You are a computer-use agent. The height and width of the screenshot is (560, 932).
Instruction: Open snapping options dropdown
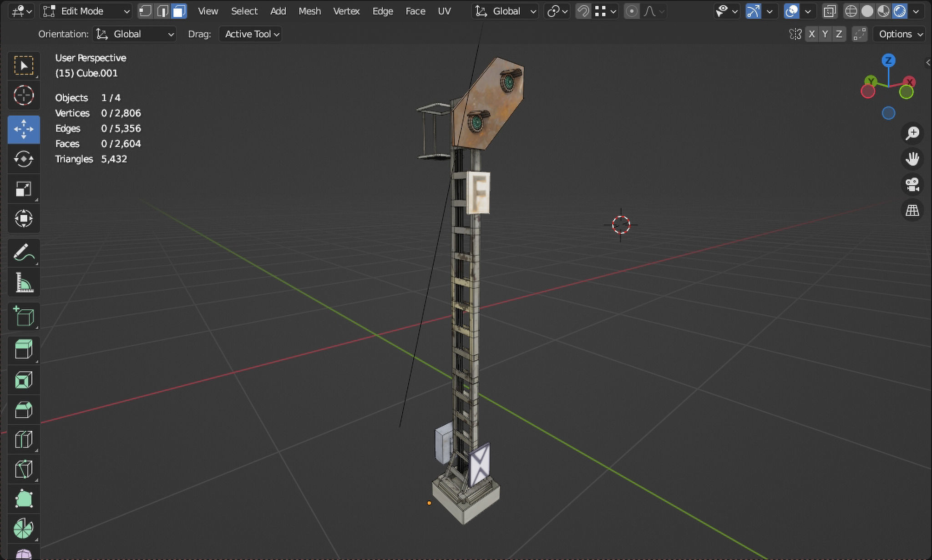click(605, 11)
